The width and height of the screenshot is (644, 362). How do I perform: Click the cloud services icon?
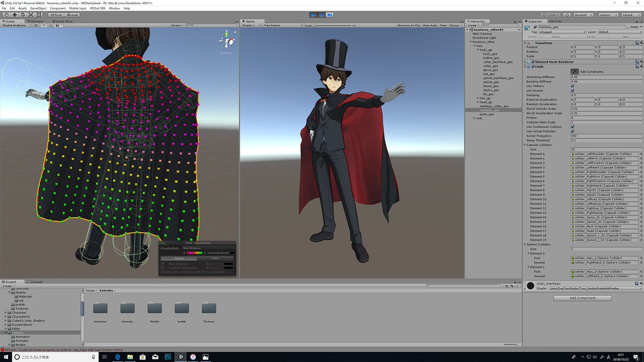click(567, 15)
